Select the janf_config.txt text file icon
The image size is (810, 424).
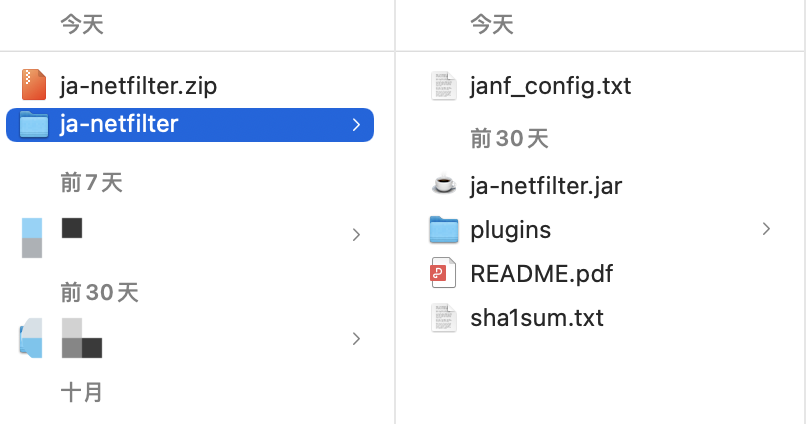coord(444,86)
